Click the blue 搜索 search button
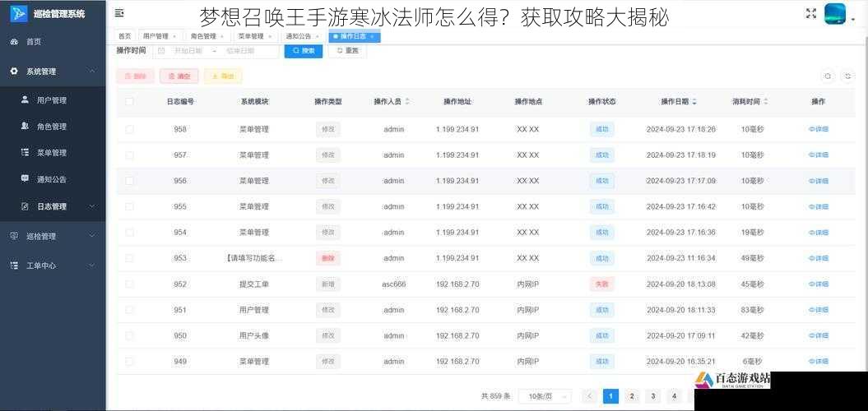Viewport: 868px width, 411px height. [304, 51]
